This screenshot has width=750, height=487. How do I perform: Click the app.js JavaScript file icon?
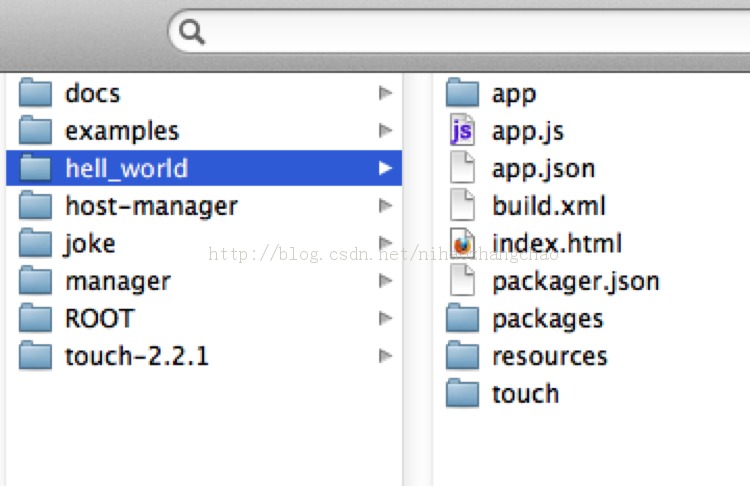462,130
